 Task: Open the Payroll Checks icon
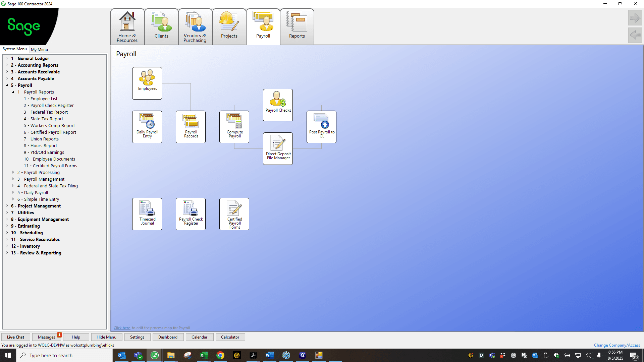pyautogui.click(x=278, y=105)
